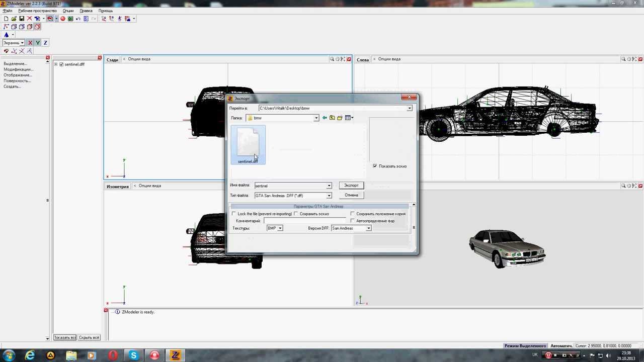Image resolution: width=644 pixels, height=362 pixels.
Task: Click the first icon in bottom tool row
Action: point(6,51)
